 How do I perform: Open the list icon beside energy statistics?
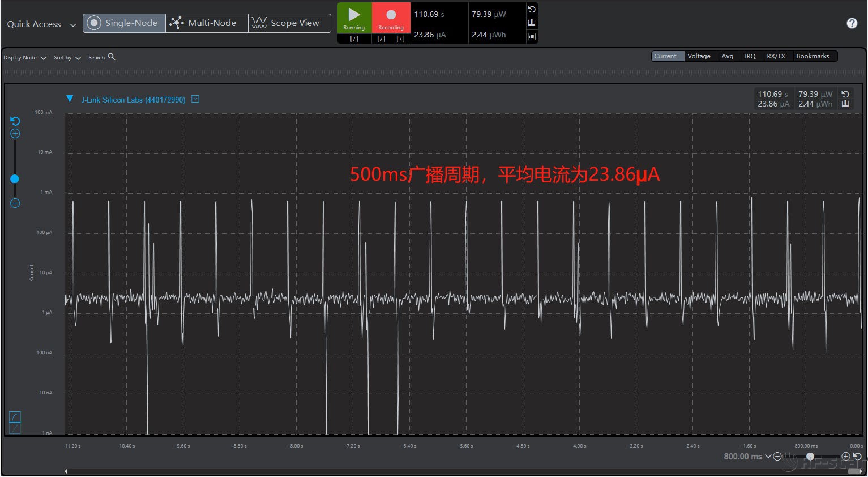(531, 36)
